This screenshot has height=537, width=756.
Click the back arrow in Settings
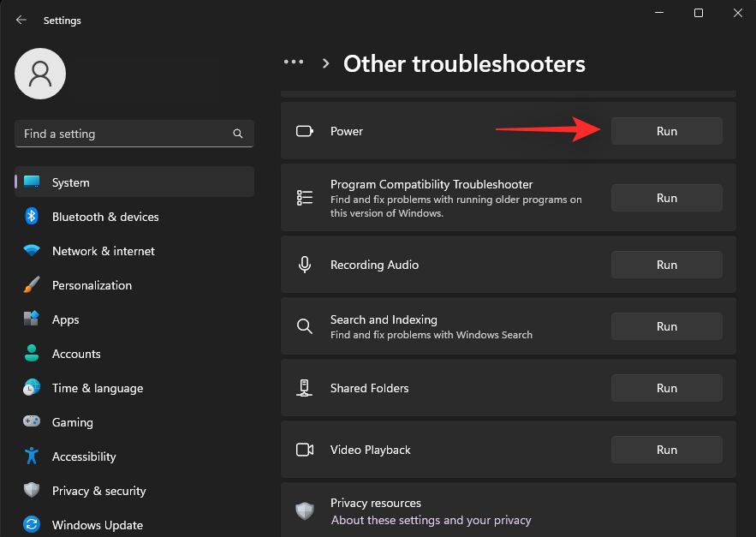[x=21, y=20]
